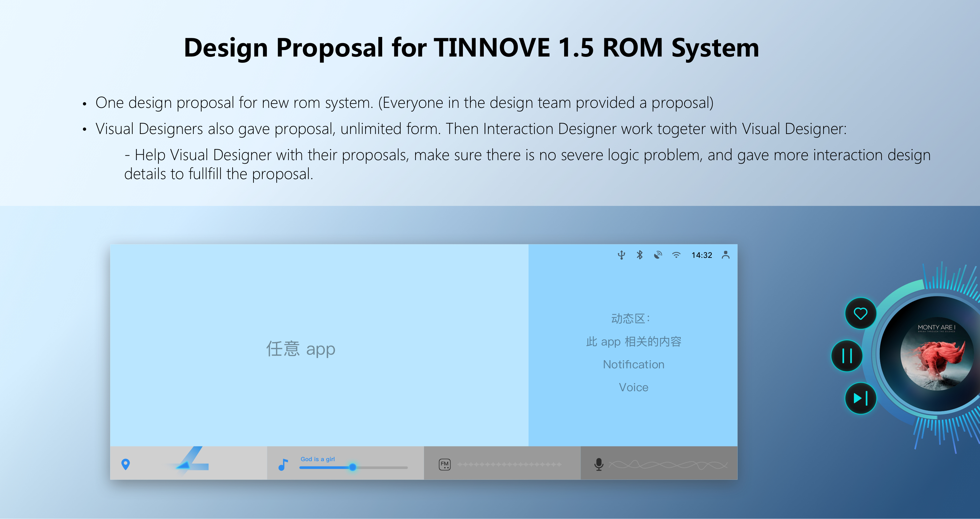Like the song with heart button

coord(860,313)
